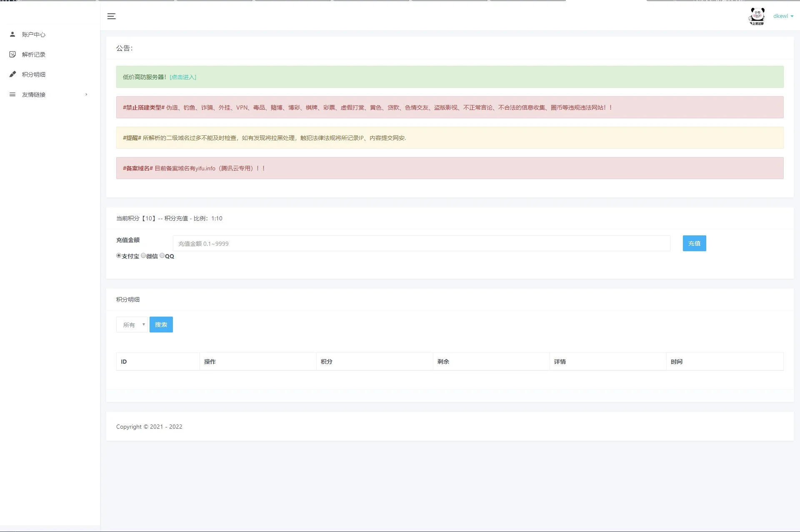Click the panda avatar image

tap(757, 16)
